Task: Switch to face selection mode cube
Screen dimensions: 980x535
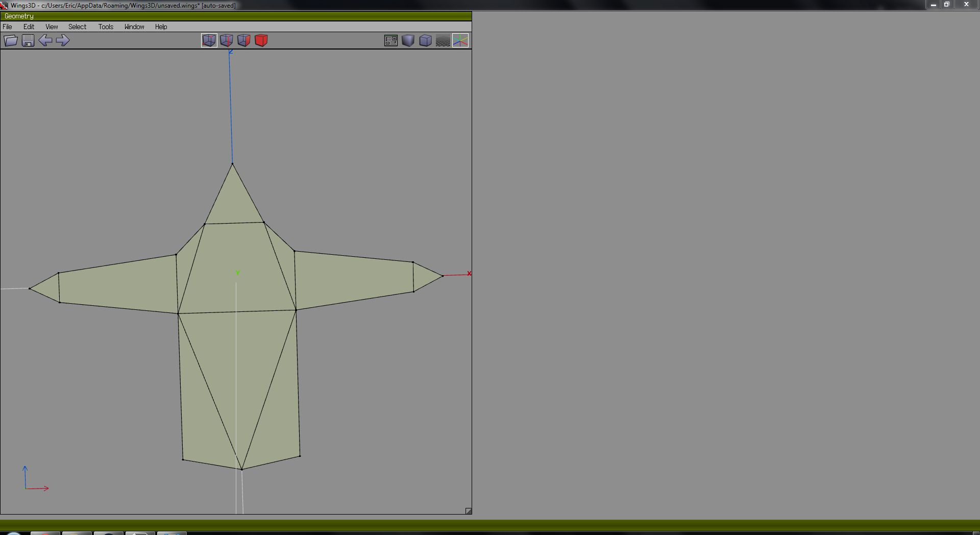Action: tap(244, 40)
